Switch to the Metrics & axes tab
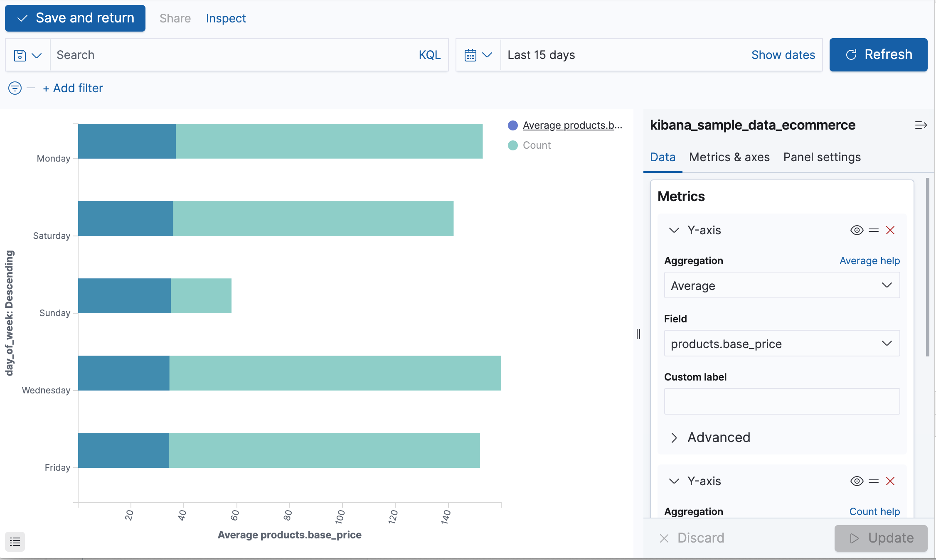The width and height of the screenshot is (936, 560). pyautogui.click(x=729, y=157)
